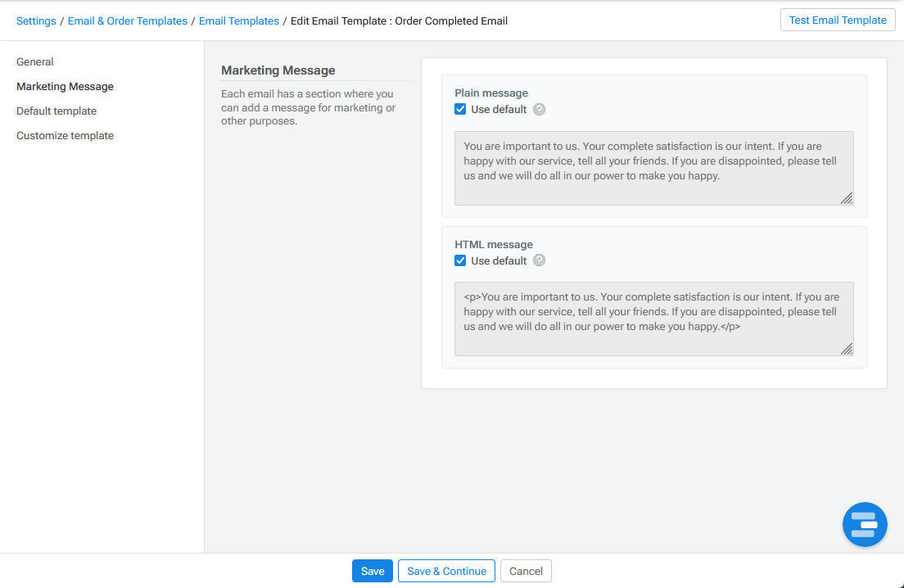The height and width of the screenshot is (588, 904).
Task: Click the Settings breadcrumb link
Action: tap(36, 20)
